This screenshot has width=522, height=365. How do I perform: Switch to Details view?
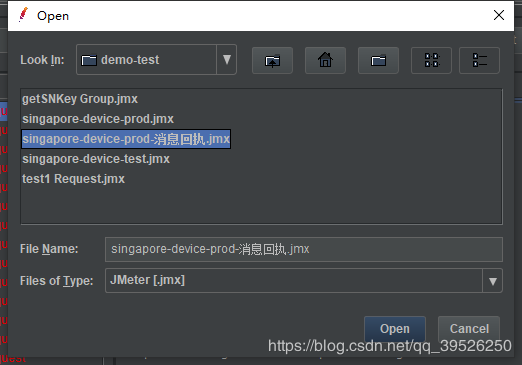479,60
